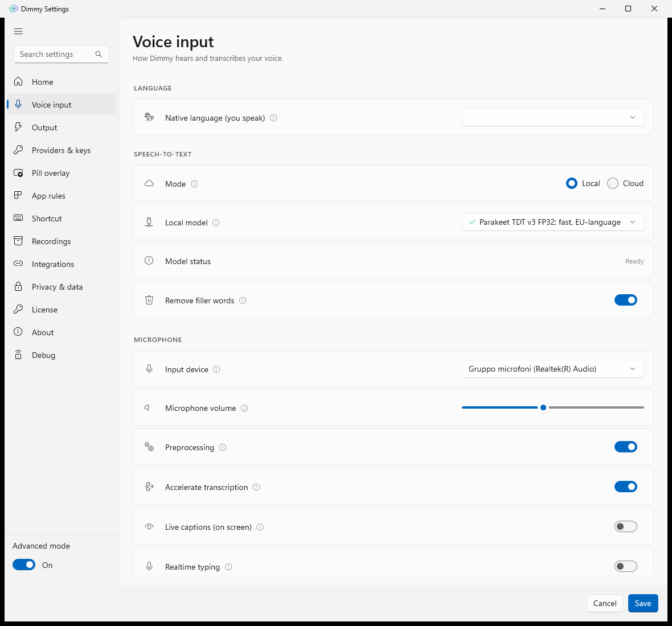The image size is (672, 626).
Task: Disable the Preprocessing toggle
Action: tap(626, 447)
